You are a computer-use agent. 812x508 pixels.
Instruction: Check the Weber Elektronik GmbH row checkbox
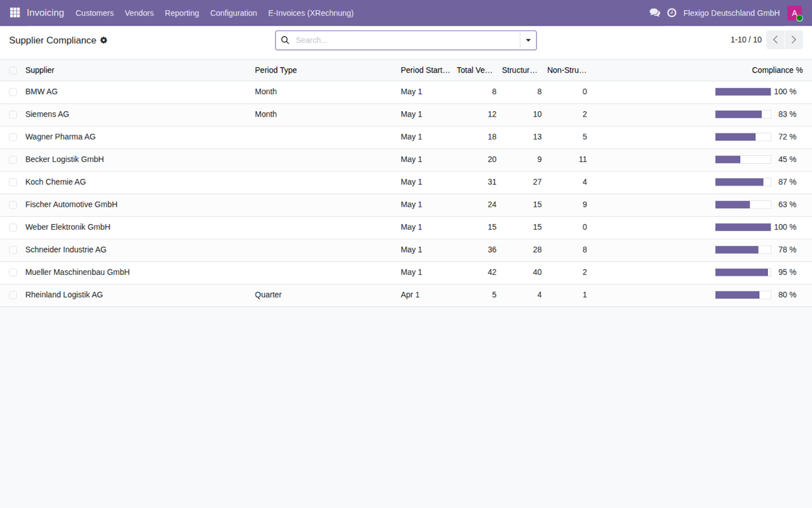[13, 228]
